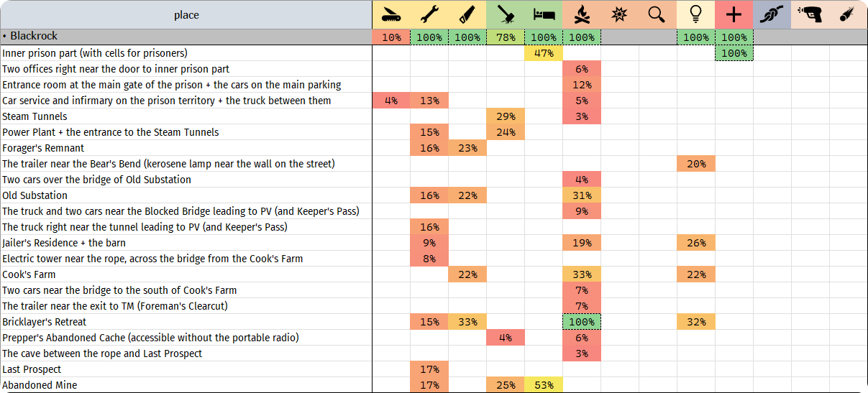
Task: Click the wrench column header icon
Action: point(429,14)
